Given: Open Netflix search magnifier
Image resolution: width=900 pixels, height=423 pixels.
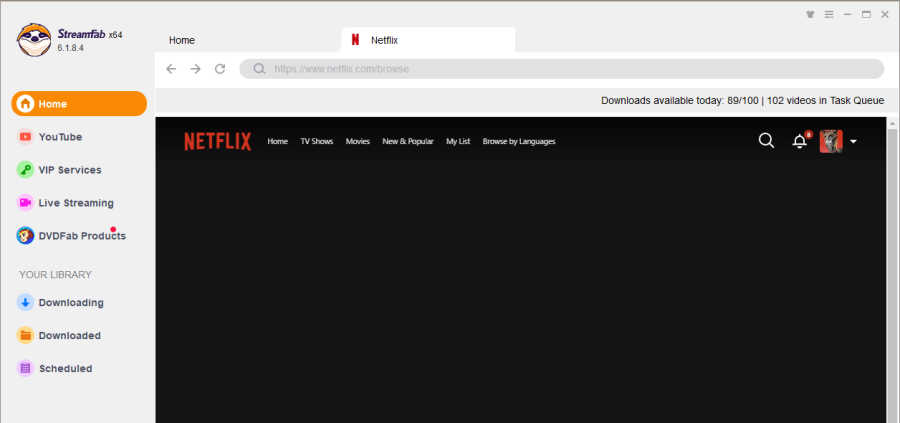Looking at the screenshot, I should coord(766,141).
